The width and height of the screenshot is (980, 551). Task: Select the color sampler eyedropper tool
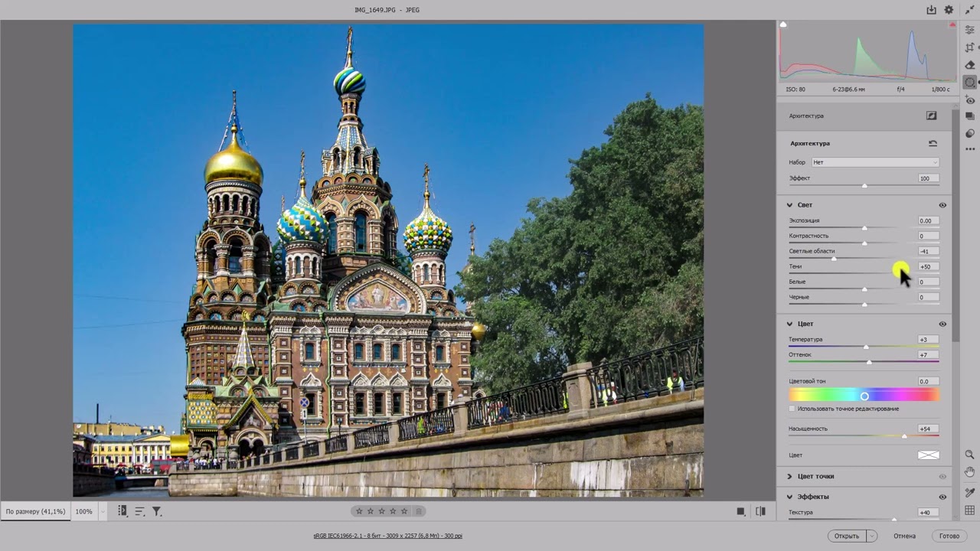coord(970,493)
